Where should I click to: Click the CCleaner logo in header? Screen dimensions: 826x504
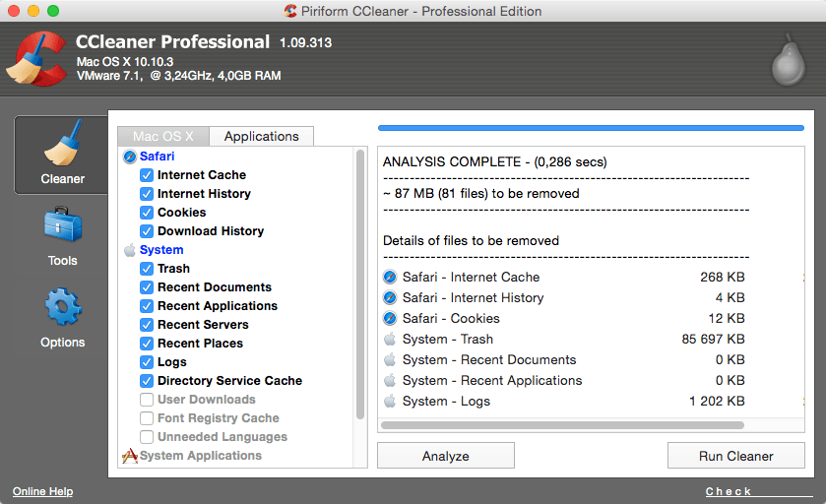click(36, 58)
